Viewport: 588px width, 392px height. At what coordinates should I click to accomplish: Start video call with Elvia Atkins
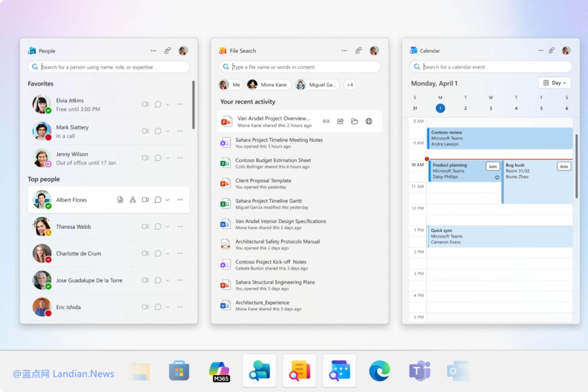[x=145, y=104]
